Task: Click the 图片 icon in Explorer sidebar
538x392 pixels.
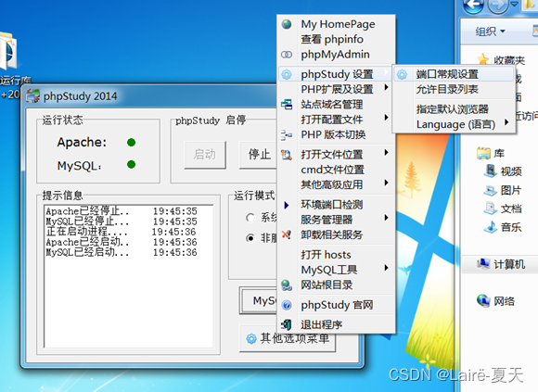Action: tap(491, 190)
